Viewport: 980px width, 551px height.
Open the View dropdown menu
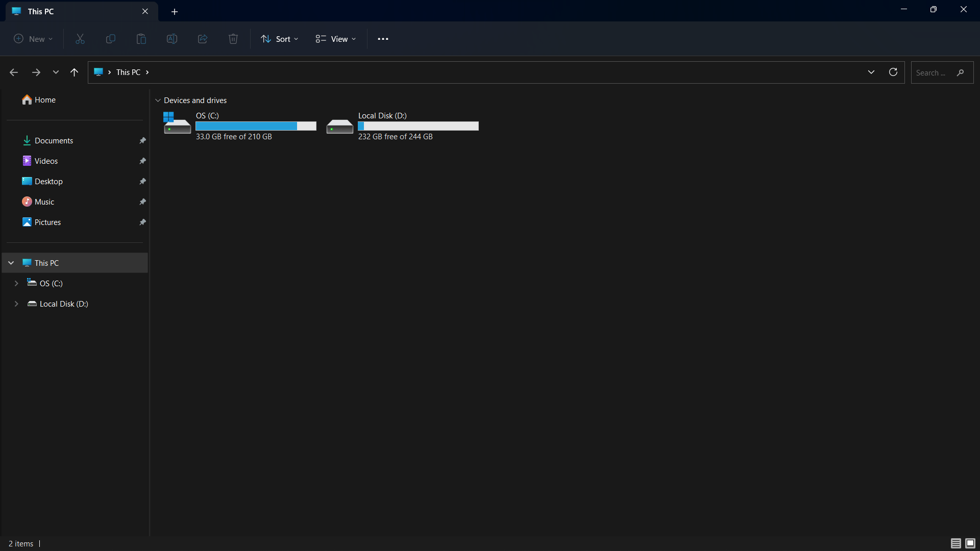(336, 39)
